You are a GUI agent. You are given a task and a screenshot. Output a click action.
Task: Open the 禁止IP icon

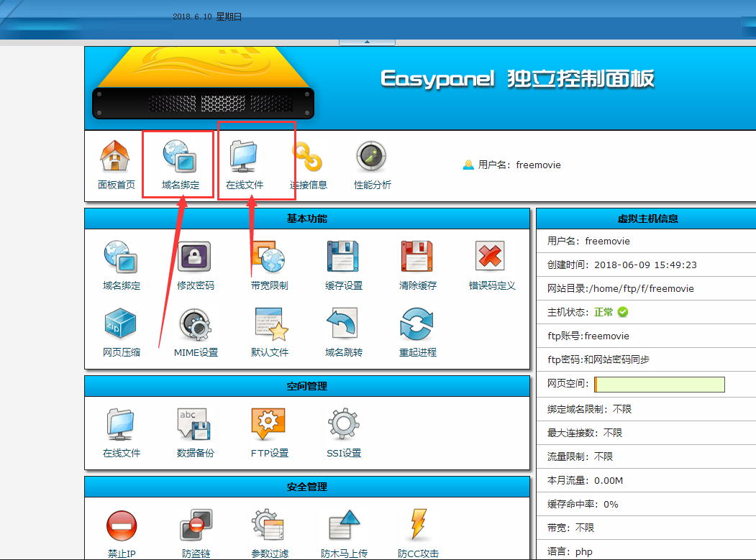(x=121, y=525)
